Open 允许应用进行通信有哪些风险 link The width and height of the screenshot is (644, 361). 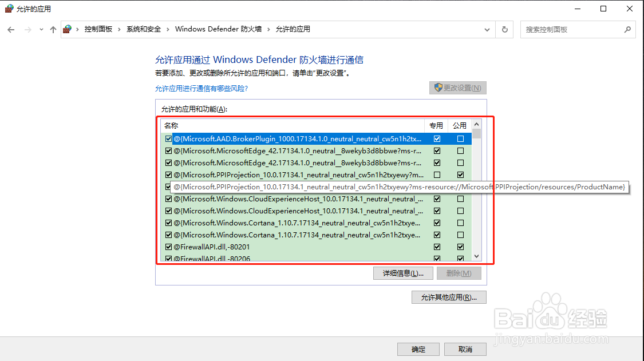pyautogui.click(x=202, y=88)
